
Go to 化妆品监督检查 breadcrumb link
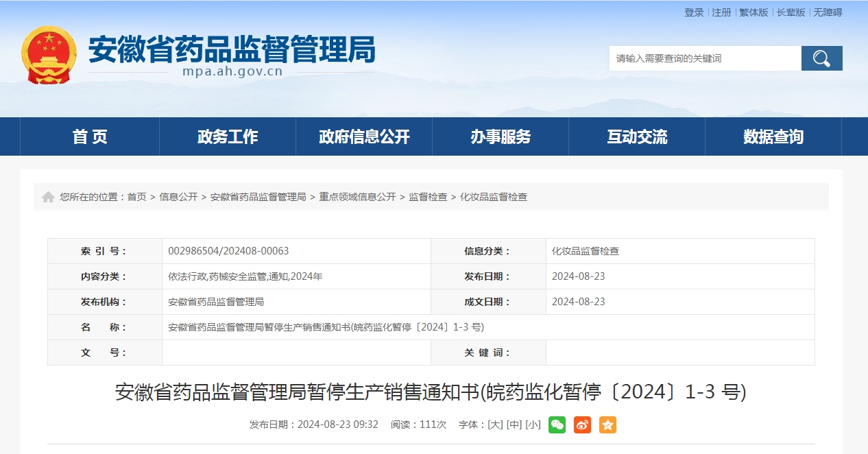pyautogui.click(x=494, y=197)
